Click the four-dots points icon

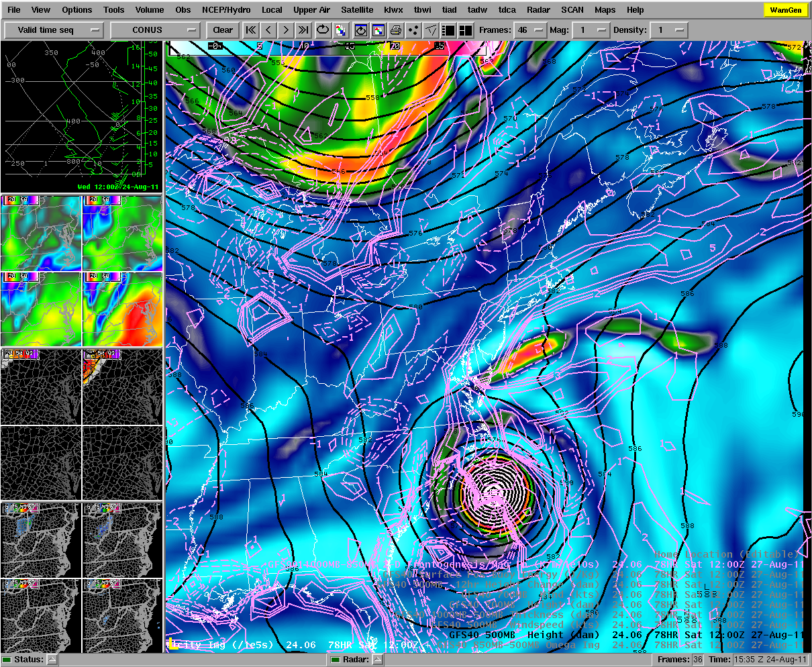point(413,30)
